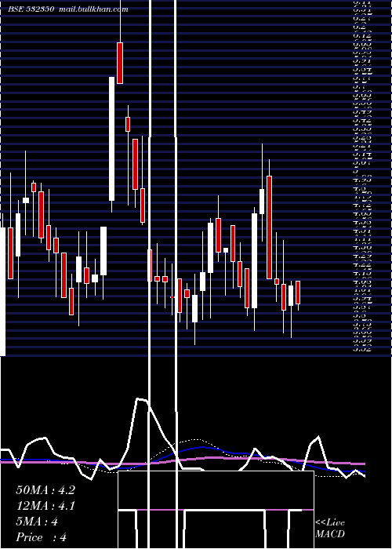Select the 50MA : 4.2 reading

(45, 490)
